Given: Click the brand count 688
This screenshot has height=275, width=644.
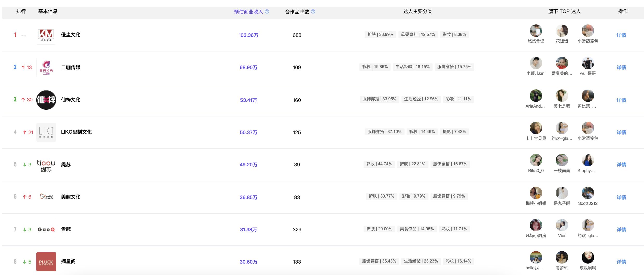Looking at the screenshot, I should click(x=297, y=35).
